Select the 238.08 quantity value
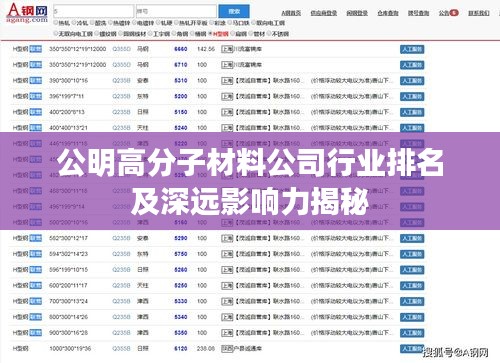 206,349
